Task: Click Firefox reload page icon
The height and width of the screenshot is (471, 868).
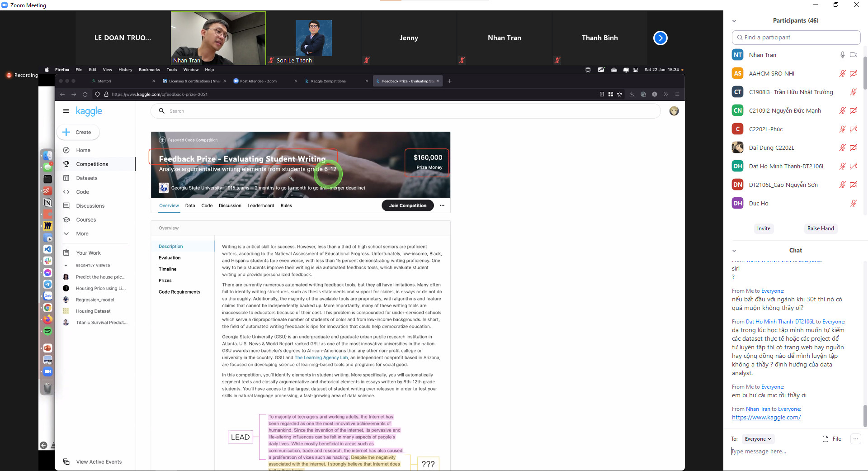Action: [x=85, y=94]
